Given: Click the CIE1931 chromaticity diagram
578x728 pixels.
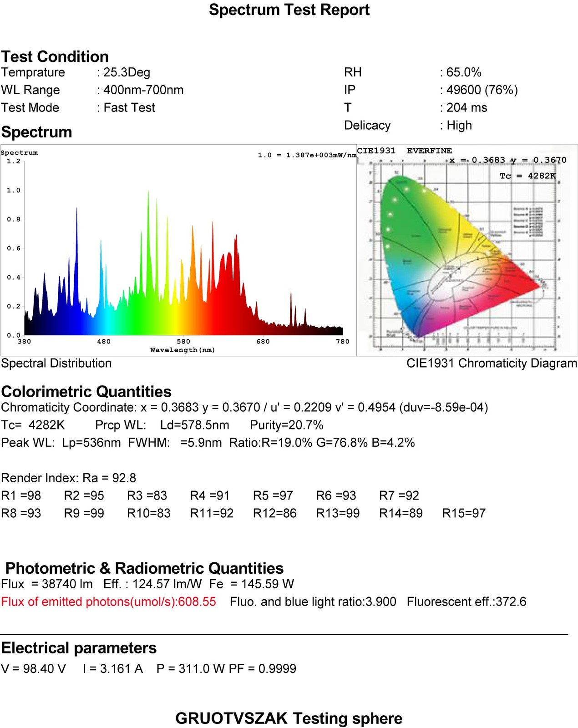Looking at the screenshot, I should point(467,250).
